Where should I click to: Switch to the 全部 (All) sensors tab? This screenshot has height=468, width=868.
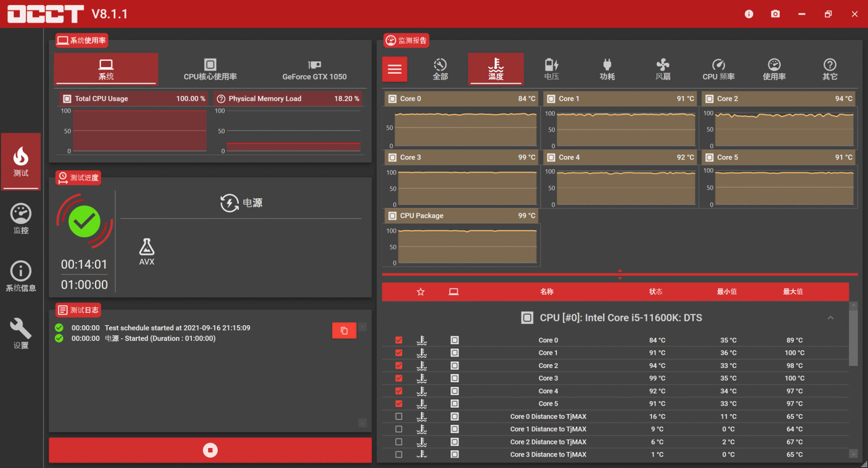pos(440,69)
